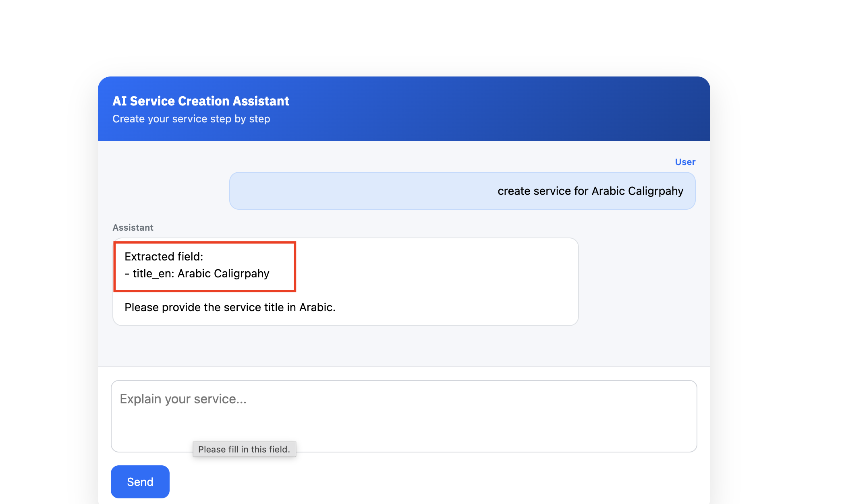Click the gray 'Assistant' sender label
Screen dimensions: 842x504
click(133, 227)
